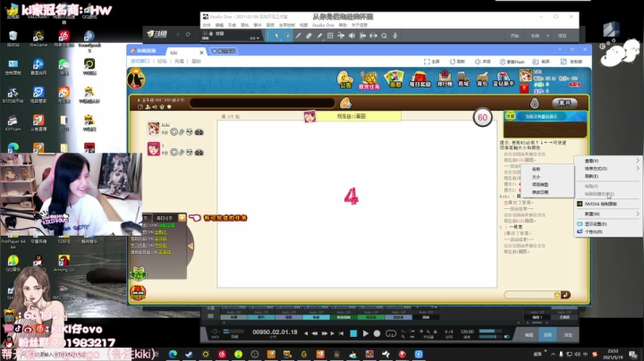This screenshot has height=361, width=644.
Task: Start playback in Studio One transport
Action: click(x=365, y=333)
